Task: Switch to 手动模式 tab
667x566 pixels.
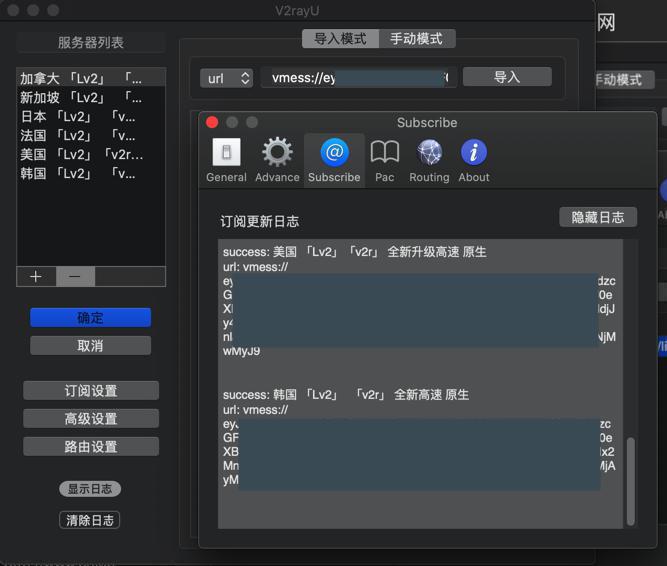Action: point(417,39)
